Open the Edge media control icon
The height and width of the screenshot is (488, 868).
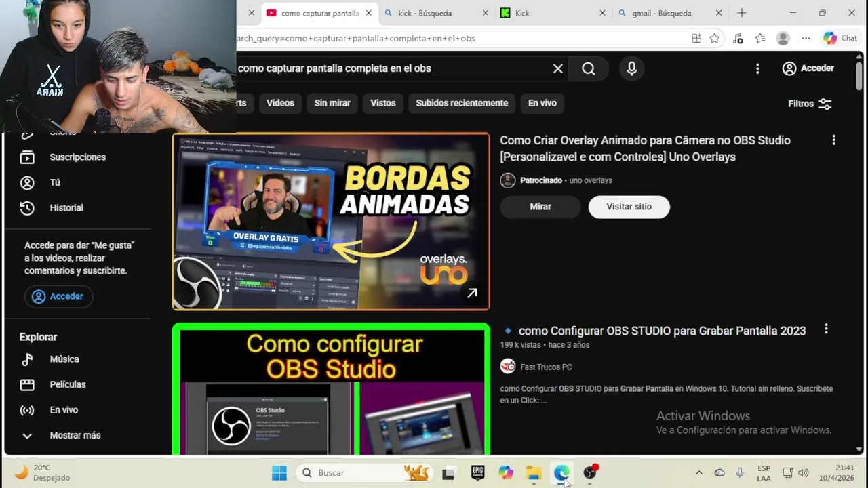(738, 39)
